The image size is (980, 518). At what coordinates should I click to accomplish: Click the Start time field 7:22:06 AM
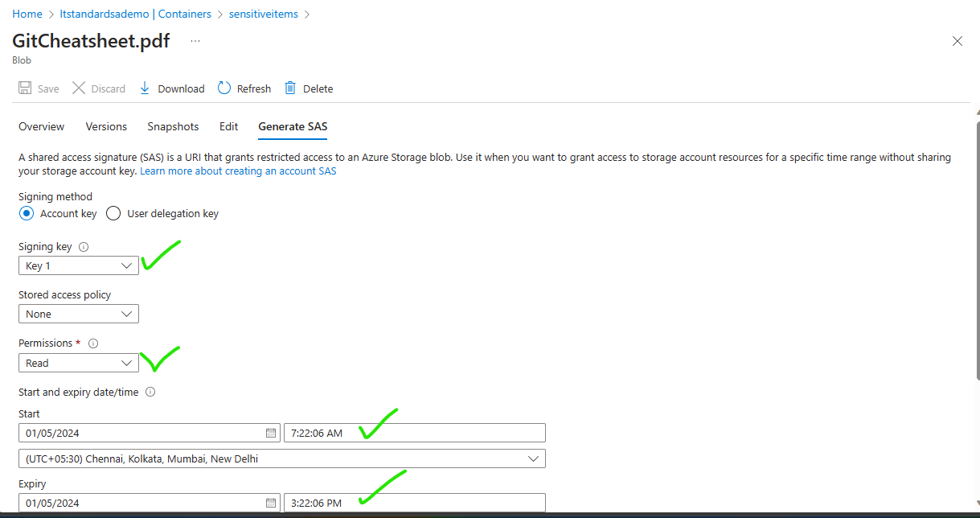pyautogui.click(x=415, y=433)
